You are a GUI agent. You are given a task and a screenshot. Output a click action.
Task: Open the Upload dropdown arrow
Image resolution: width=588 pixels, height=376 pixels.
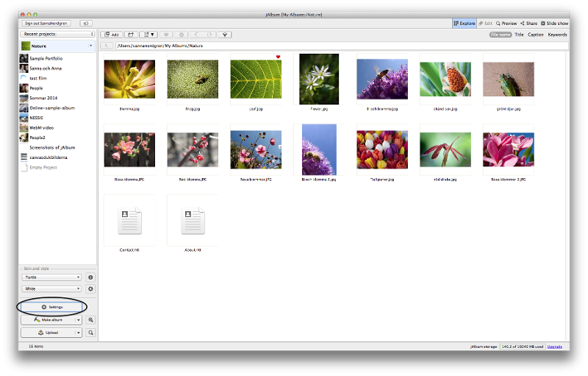point(79,333)
